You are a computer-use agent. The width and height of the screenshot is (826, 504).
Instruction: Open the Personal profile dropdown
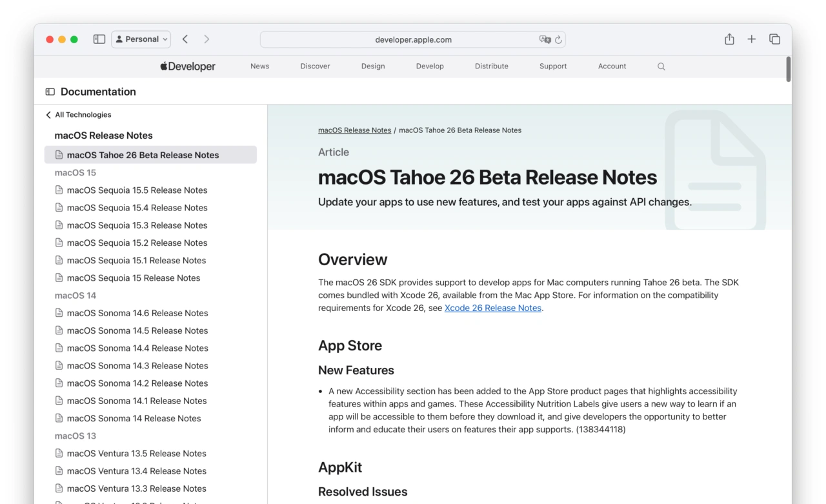[141, 39]
